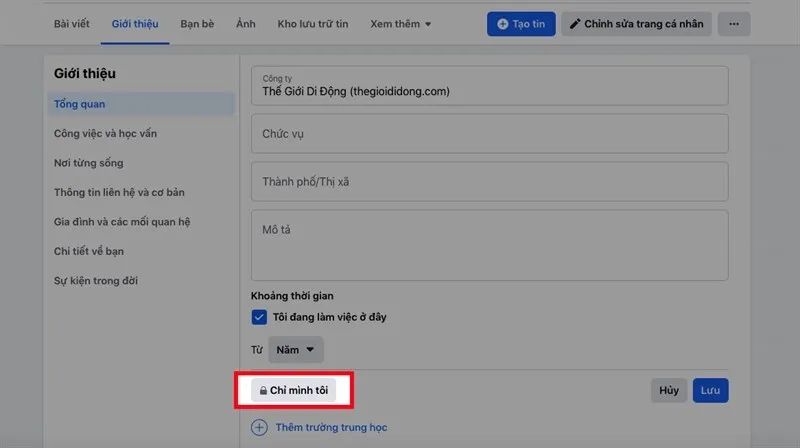This screenshot has height=448, width=800.
Task: Click the Chức vụ input field
Action: [489, 134]
